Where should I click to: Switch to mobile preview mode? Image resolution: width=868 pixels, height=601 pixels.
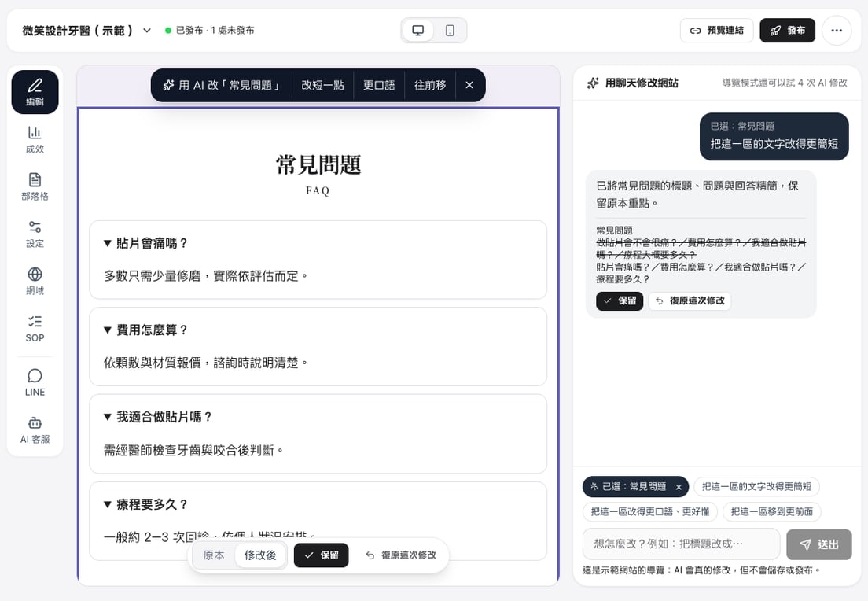450,31
